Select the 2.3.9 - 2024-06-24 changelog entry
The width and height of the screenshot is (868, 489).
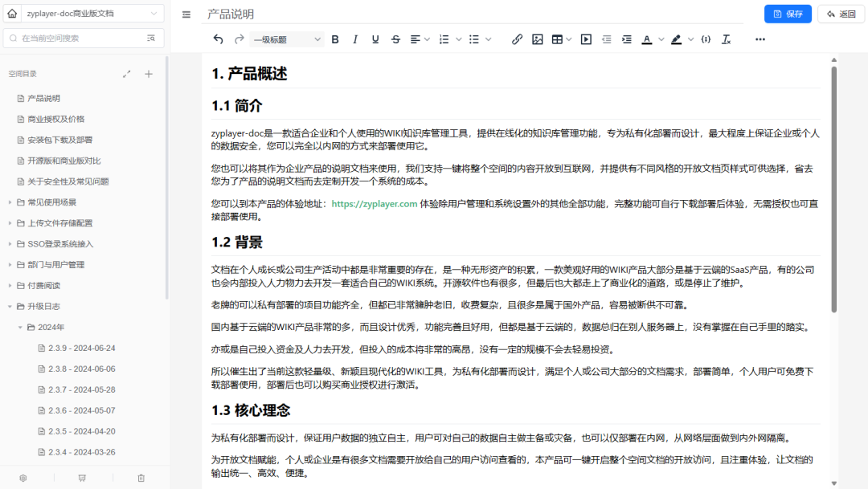[x=81, y=348]
